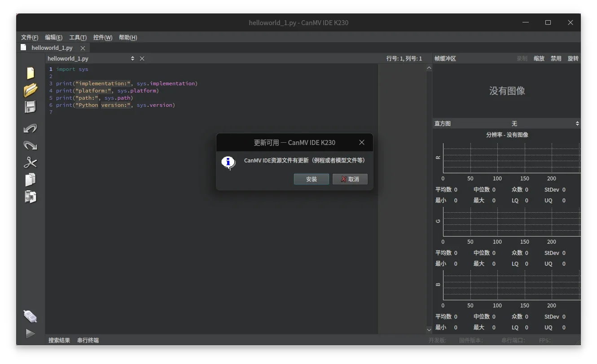597x364 pixels.
Task: Click the G channel histogram chart
Action: click(x=511, y=221)
